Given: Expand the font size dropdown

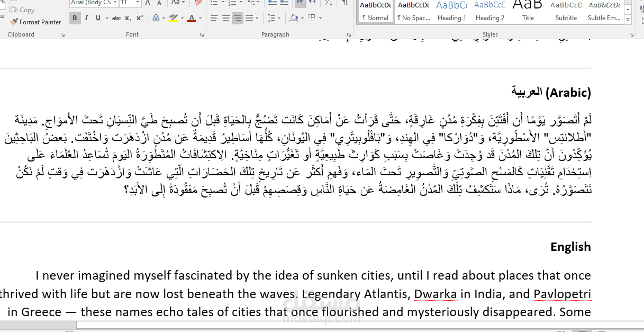Looking at the screenshot, I should 138,3.
